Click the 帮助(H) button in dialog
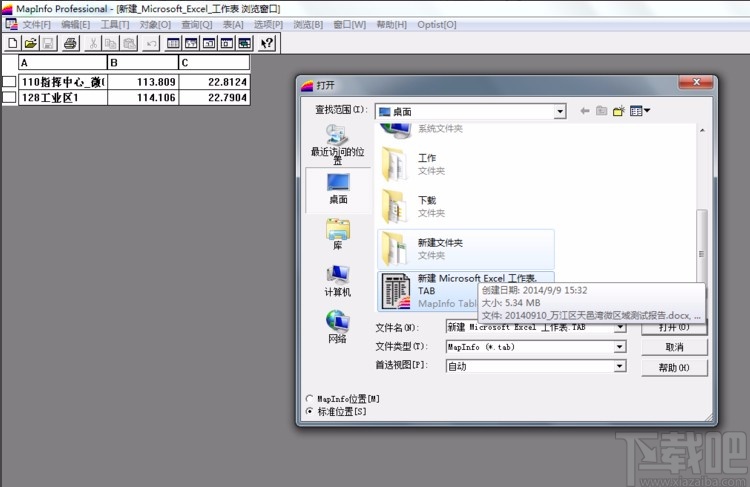The height and width of the screenshot is (487, 750). coord(674,367)
